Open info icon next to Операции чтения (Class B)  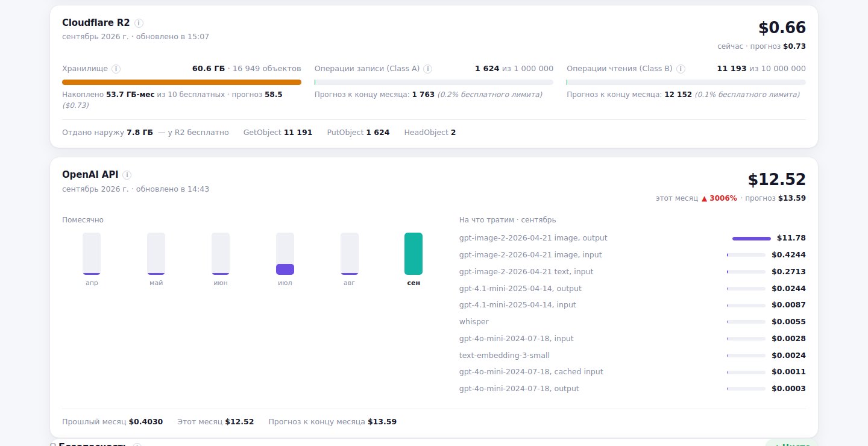tap(680, 69)
